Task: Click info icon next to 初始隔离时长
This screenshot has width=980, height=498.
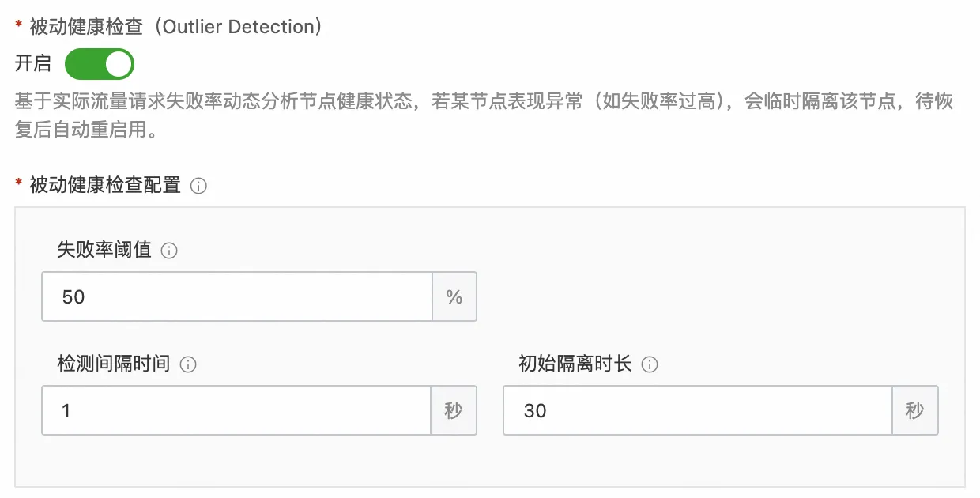Action: click(650, 365)
